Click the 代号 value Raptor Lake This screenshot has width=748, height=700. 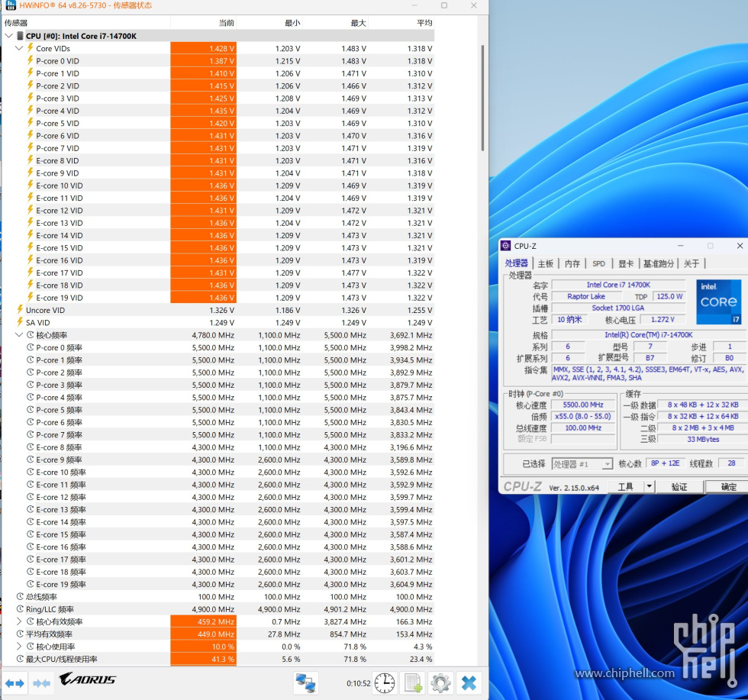586,296
